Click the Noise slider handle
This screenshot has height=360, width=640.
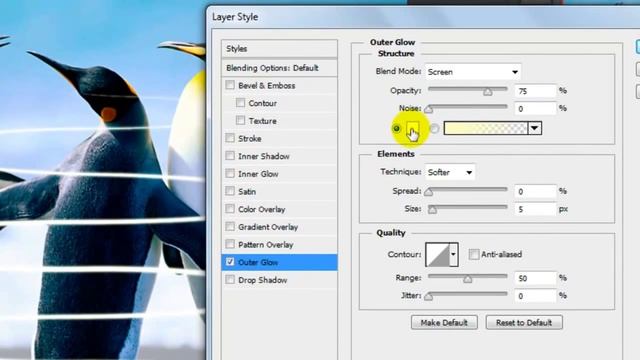[429, 109]
